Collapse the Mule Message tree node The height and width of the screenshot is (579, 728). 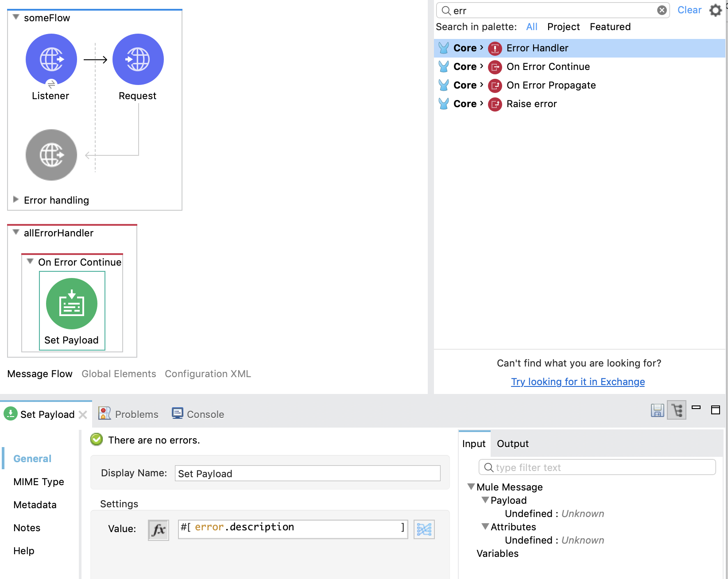click(471, 487)
